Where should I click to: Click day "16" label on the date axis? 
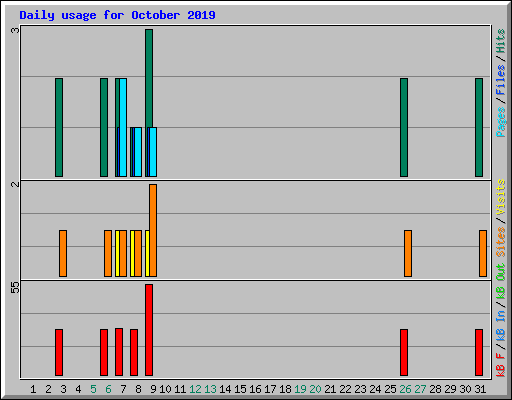pos(255,389)
